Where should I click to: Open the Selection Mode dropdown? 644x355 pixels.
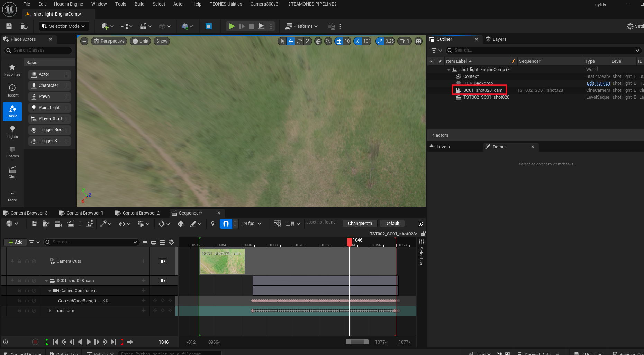63,26
